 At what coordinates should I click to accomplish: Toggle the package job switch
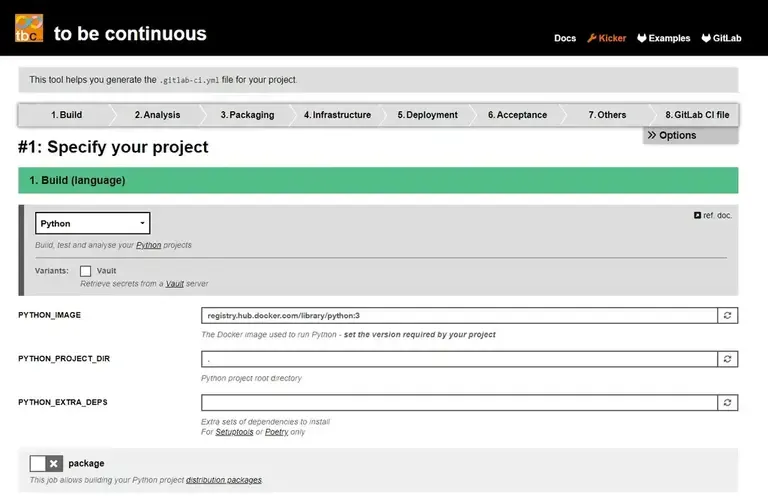pos(45,463)
